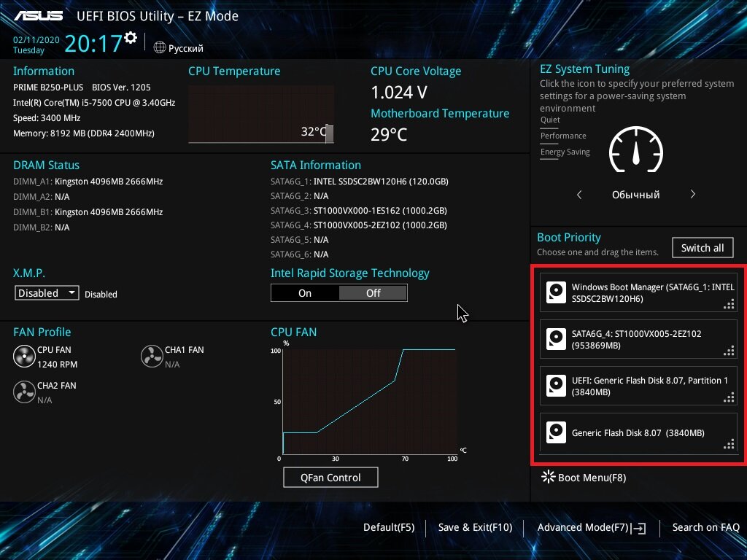Select the Performance tuning option
Screen dimensions: 747x560
563,136
